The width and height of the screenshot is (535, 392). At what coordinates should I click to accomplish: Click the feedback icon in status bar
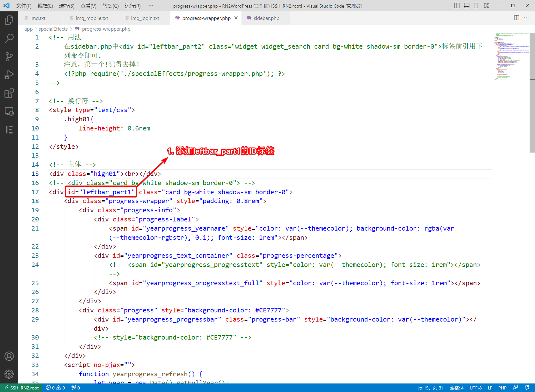coord(515,388)
